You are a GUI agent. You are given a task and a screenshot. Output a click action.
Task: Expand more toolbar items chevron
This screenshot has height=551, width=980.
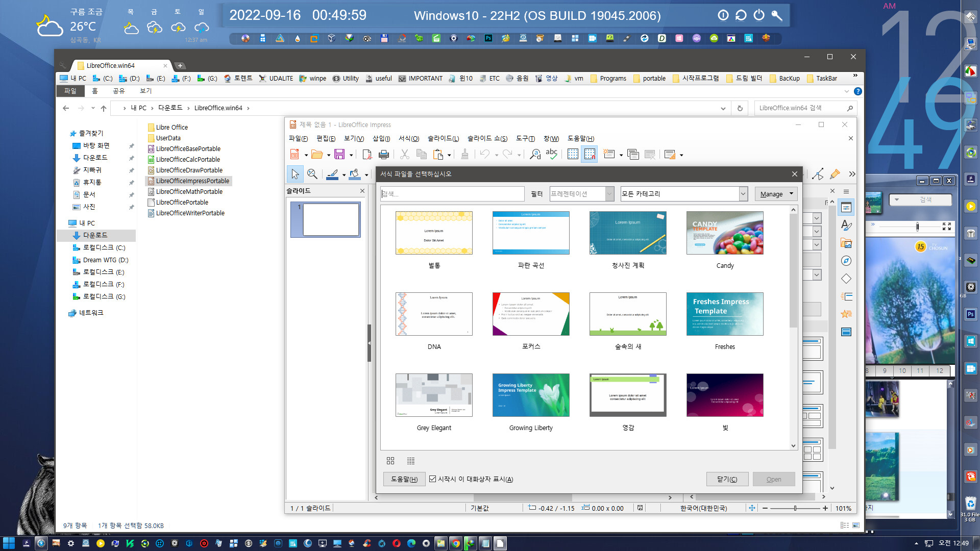pos(852,174)
